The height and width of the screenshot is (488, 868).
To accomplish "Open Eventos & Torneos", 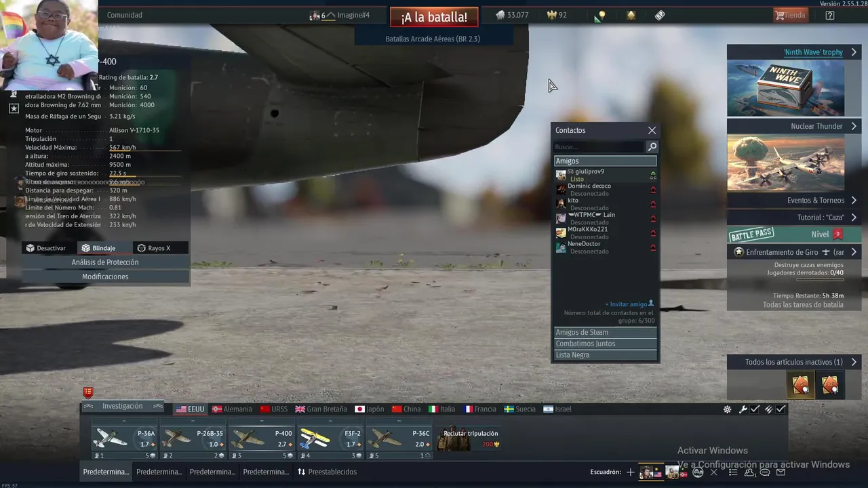I will (x=794, y=200).
